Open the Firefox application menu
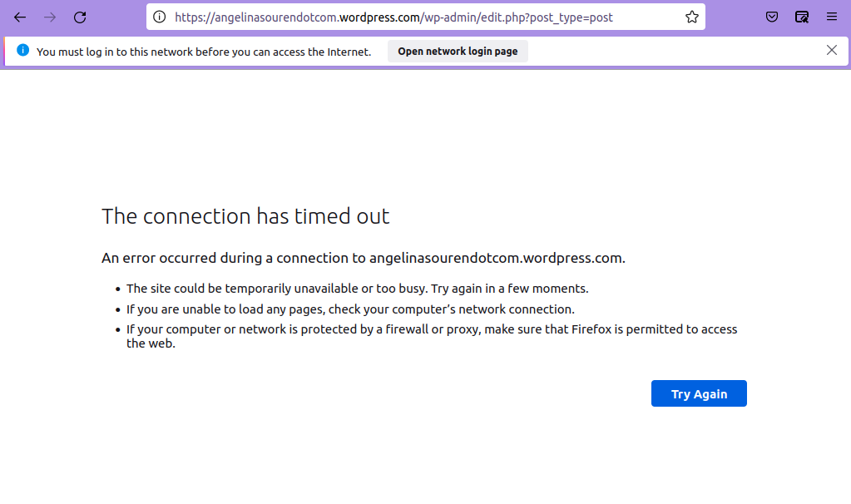 click(832, 17)
